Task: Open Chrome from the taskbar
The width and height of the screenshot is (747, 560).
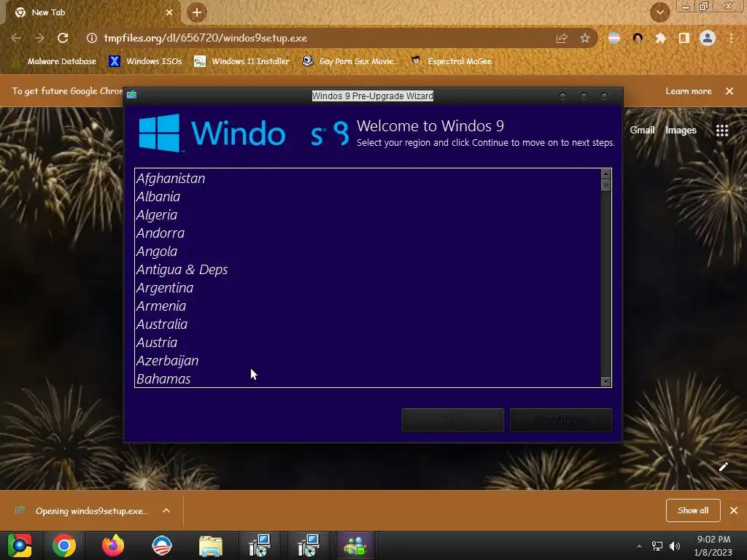Action: coord(64,545)
